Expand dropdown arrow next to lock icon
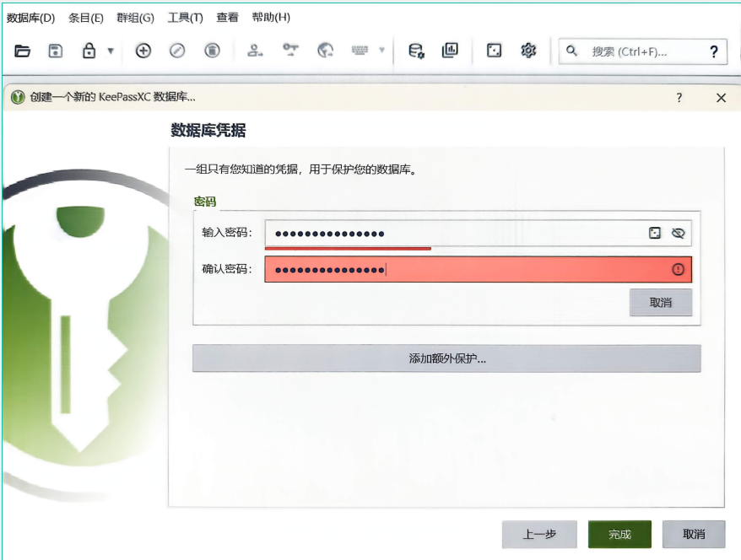 point(110,51)
